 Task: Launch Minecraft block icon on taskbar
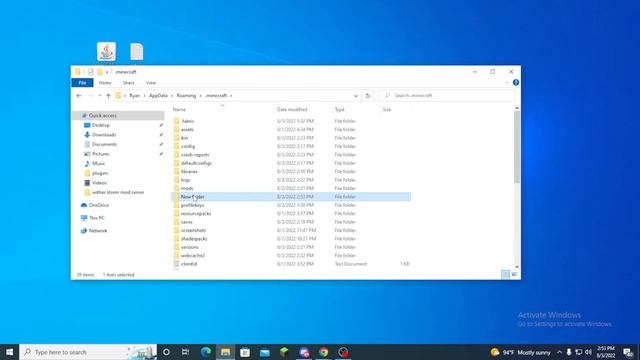click(284, 352)
